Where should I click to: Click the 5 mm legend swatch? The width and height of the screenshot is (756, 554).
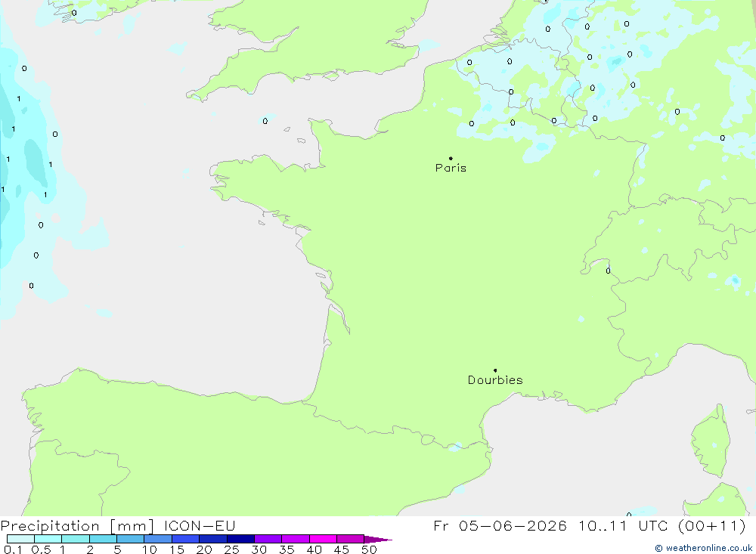pyautogui.click(x=131, y=539)
